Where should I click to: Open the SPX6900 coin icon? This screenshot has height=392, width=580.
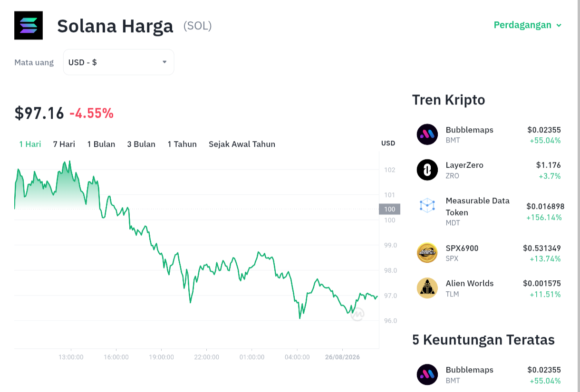click(x=427, y=252)
